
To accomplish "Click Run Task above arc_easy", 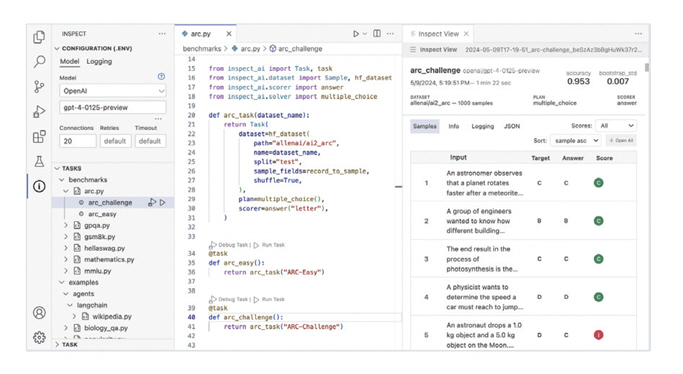I will click(x=273, y=245).
